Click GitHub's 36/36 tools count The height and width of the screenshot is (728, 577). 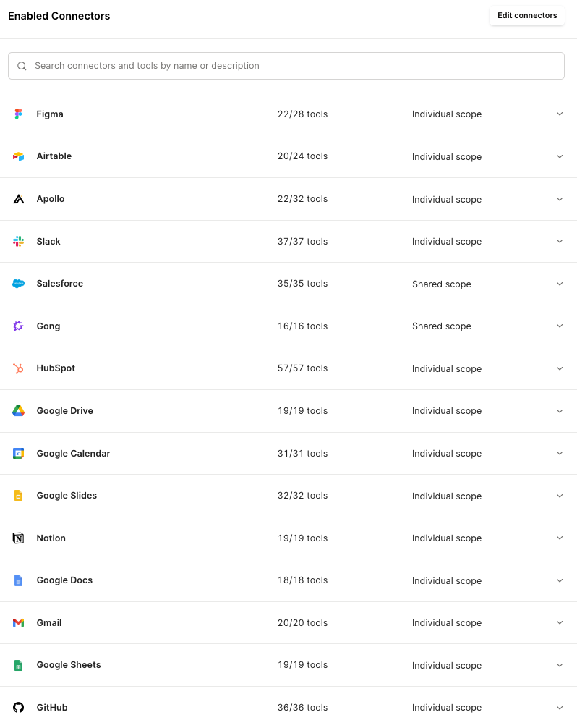point(302,708)
